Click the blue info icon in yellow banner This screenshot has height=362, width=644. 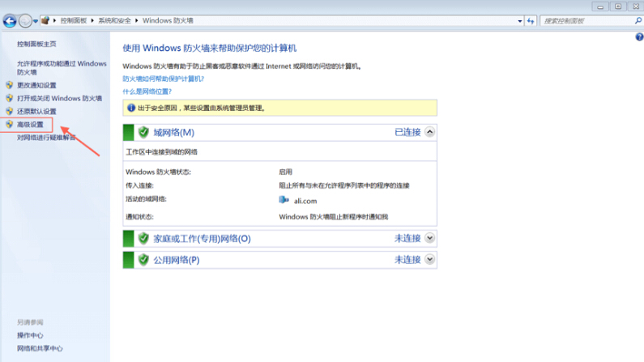[130, 107]
